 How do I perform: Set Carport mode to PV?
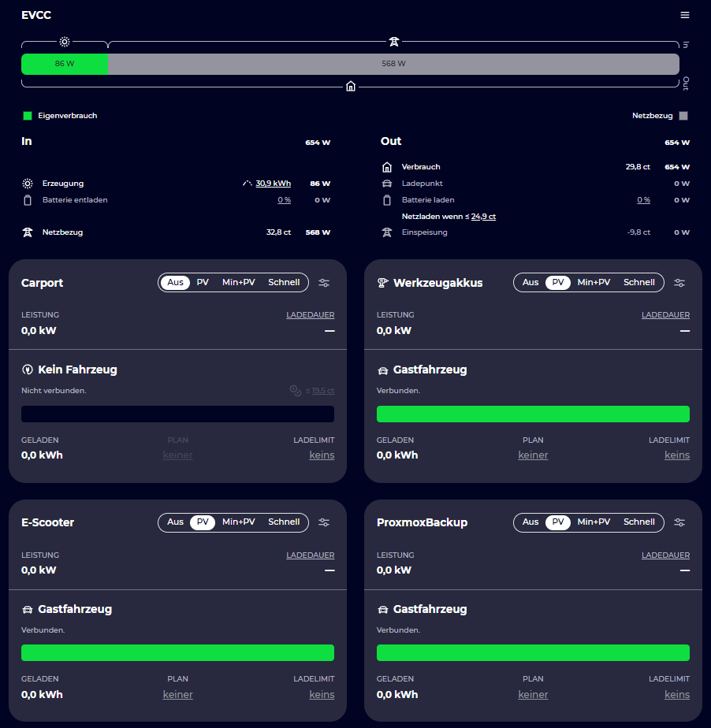pos(203,282)
